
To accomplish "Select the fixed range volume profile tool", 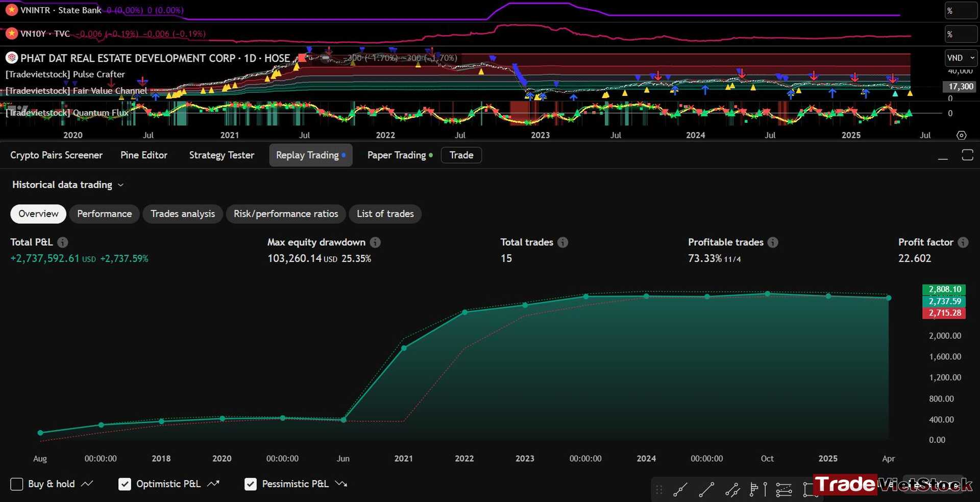I will click(x=754, y=490).
